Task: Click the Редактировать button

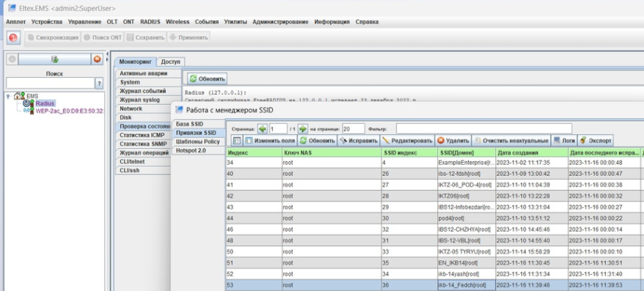Action: tap(407, 141)
